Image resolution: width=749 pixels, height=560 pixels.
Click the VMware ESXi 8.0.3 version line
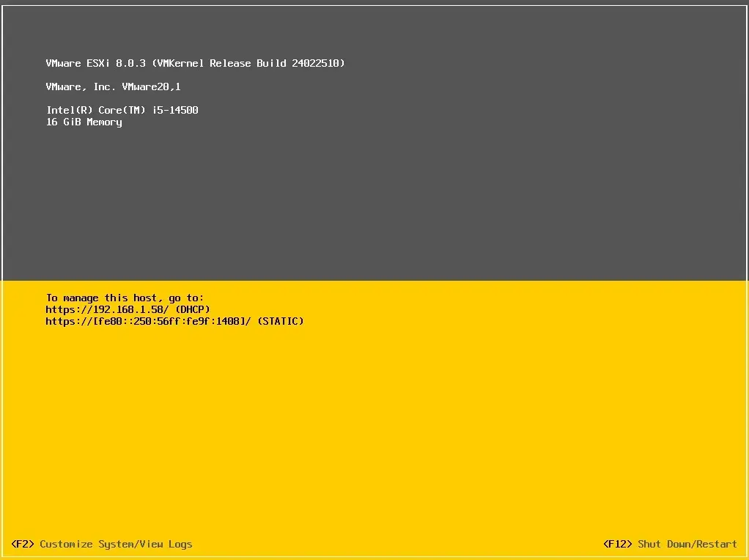click(196, 63)
